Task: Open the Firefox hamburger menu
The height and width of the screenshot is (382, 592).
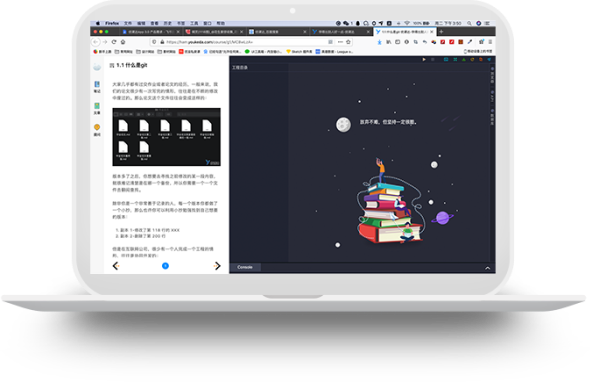Action: pos(490,42)
